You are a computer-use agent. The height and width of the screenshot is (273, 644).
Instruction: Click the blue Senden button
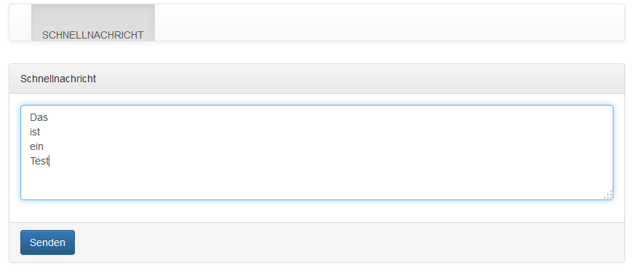[48, 242]
